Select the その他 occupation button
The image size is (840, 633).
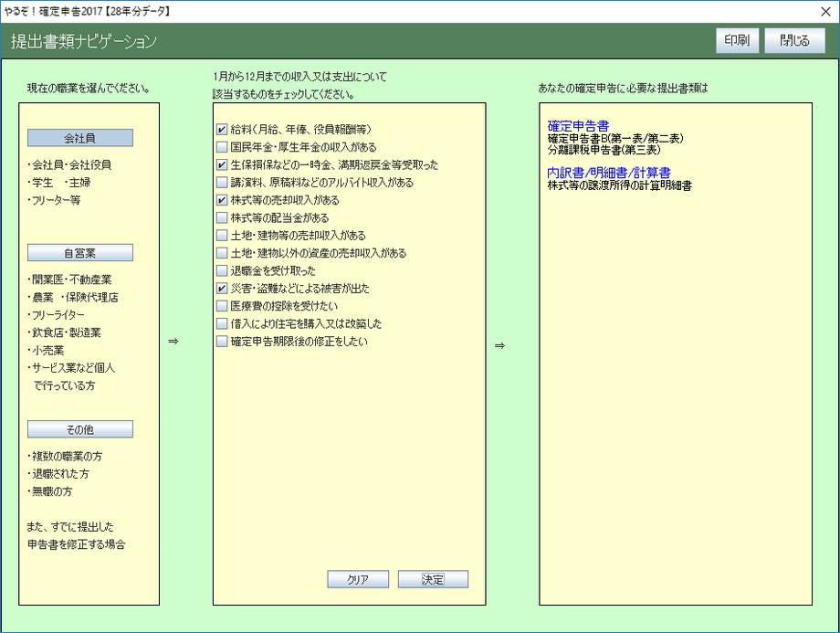pos(79,429)
